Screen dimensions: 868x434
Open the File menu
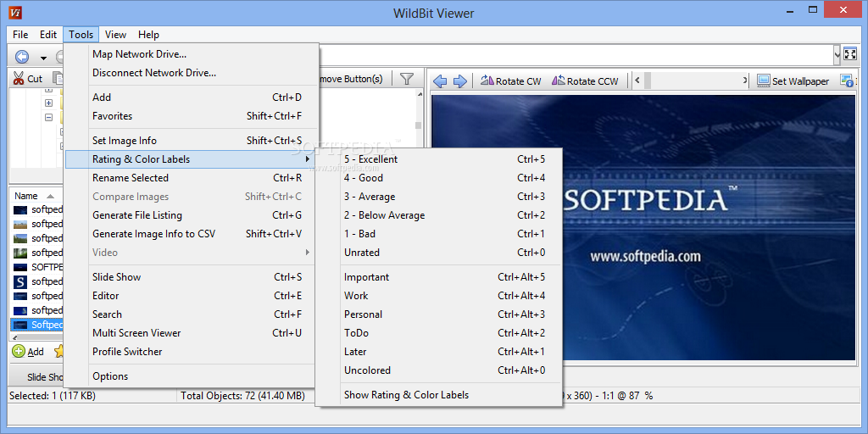click(x=20, y=34)
